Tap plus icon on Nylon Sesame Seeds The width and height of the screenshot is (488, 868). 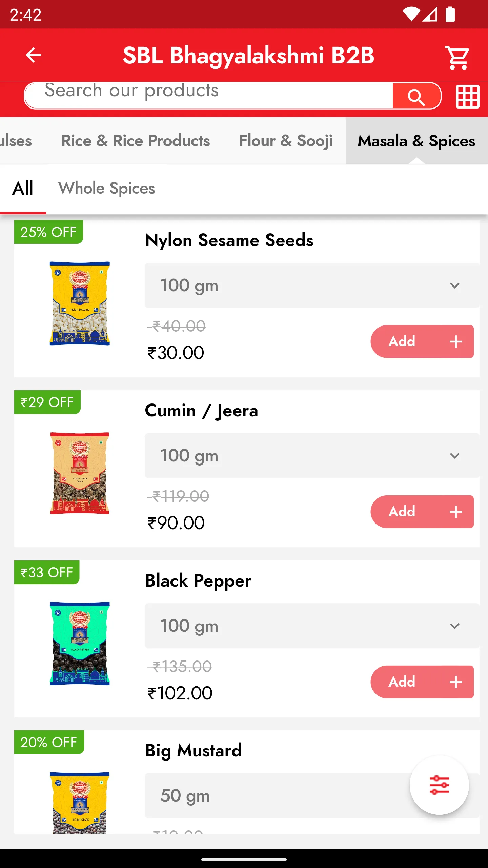pos(456,341)
